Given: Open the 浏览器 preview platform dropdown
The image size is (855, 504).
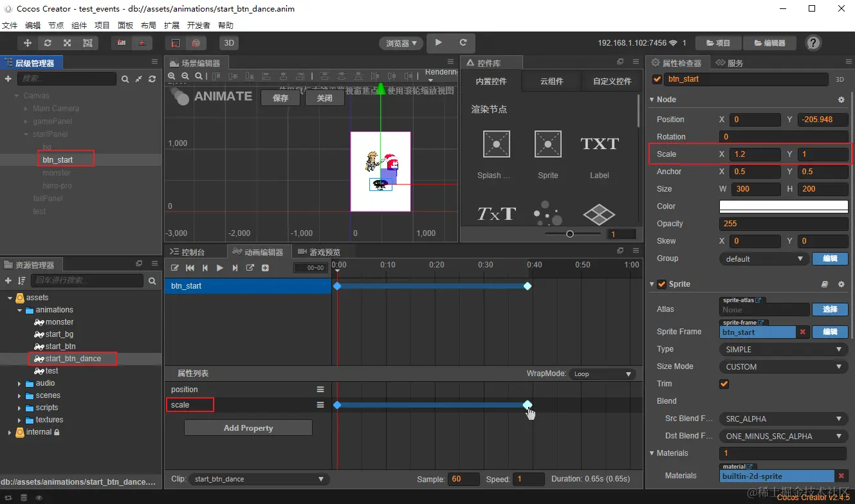Looking at the screenshot, I should (401, 43).
